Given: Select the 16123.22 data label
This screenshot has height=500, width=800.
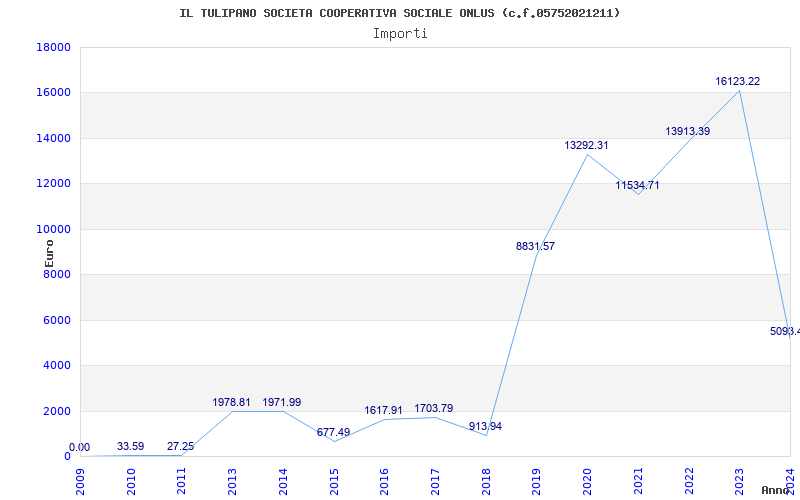Looking at the screenshot, I should 737,81.
